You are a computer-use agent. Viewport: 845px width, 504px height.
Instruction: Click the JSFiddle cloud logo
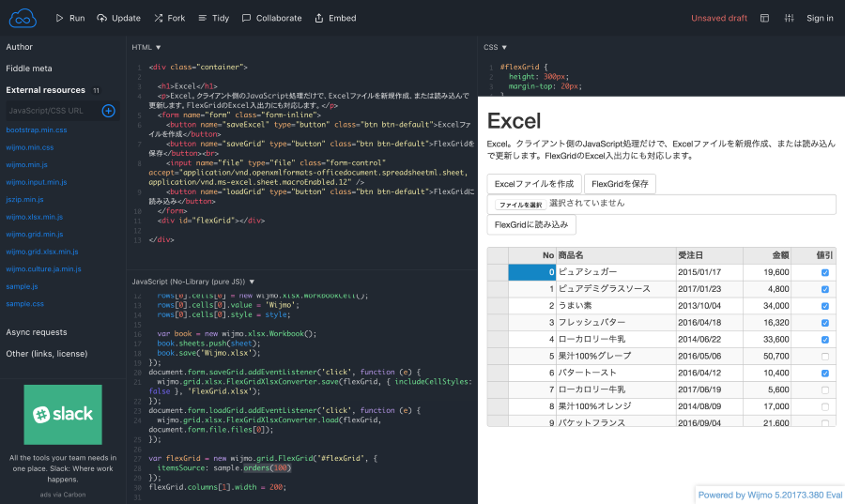click(23, 19)
